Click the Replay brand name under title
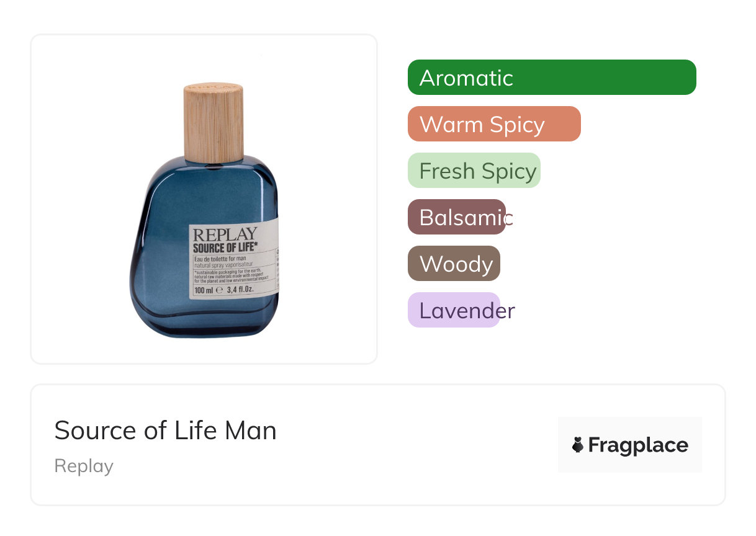Image resolution: width=756 pixels, height=536 pixels. coord(84,466)
